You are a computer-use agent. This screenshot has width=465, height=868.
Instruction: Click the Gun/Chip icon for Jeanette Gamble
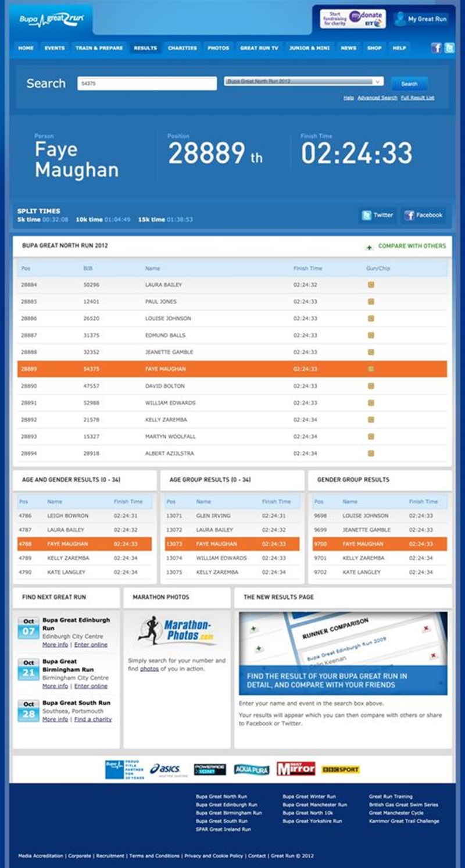click(371, 352)
